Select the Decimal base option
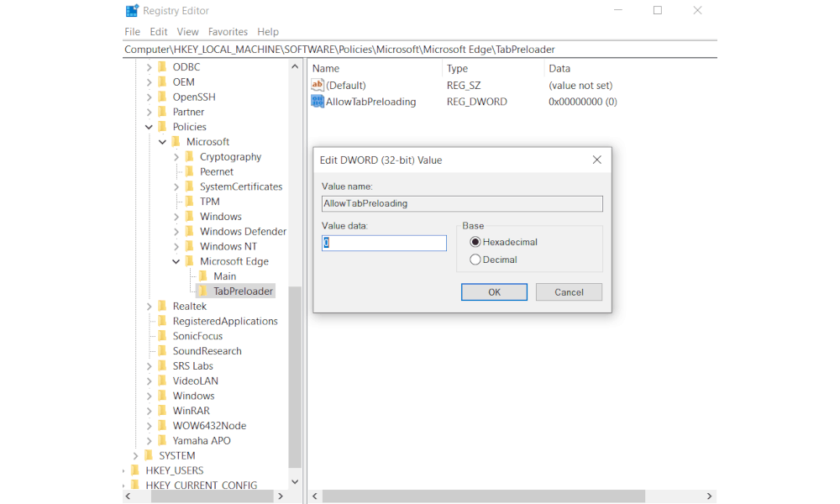The width and height of the screenshot is (840, 504). click(475, 260)
